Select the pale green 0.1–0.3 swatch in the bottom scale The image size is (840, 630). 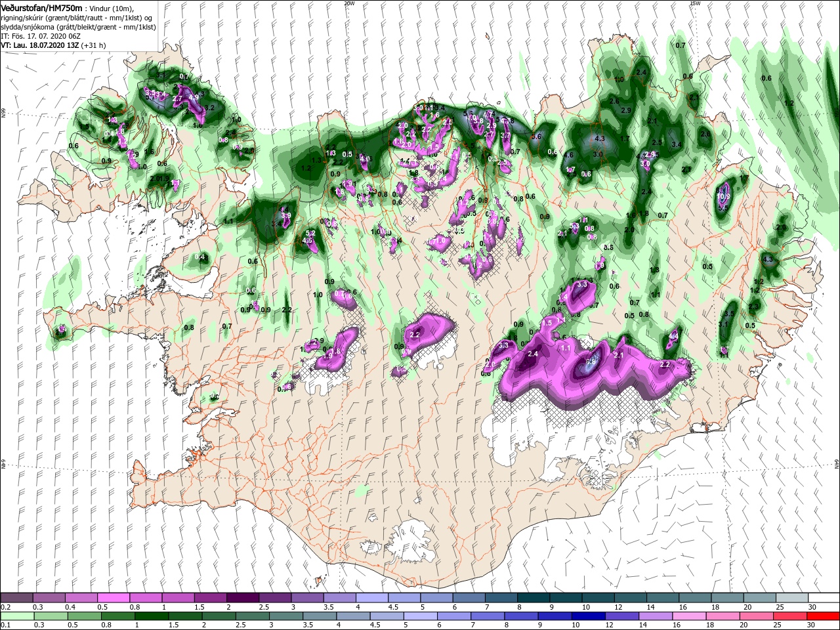click(x=16, y=616)
